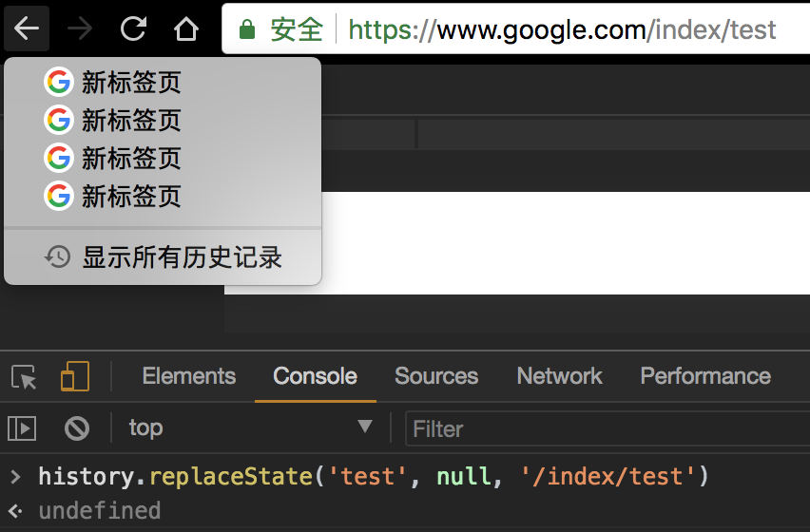This screenshot has height=532, width=810.
Task: Toggle the device toolbar icon
Action: click(74, 377)
